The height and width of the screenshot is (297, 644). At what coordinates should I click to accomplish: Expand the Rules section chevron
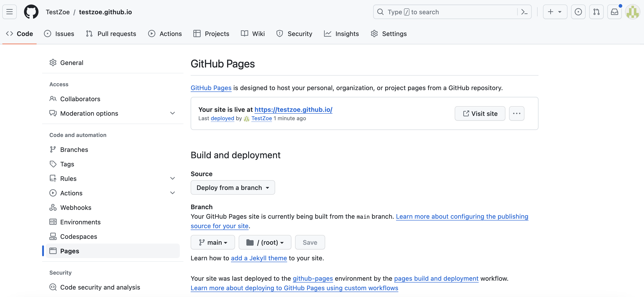tap(172, 179)
